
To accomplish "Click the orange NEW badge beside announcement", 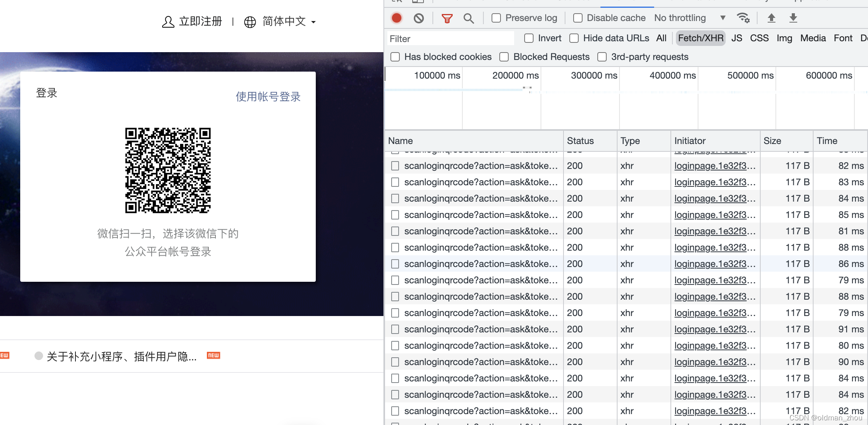I will [213, 355].
